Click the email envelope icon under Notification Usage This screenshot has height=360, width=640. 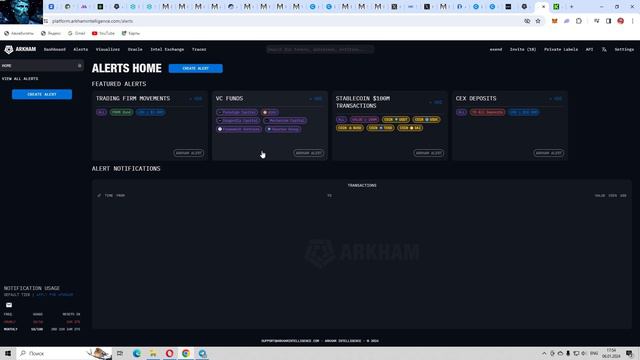click(9, 305)
